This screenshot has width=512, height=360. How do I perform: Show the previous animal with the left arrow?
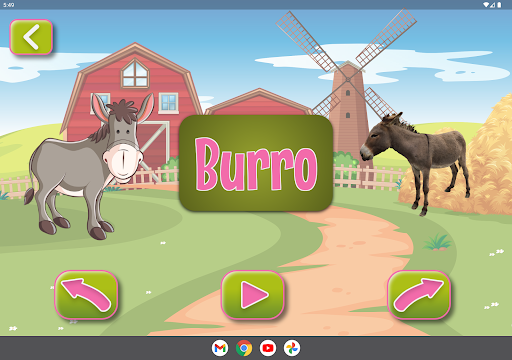[86, 295]
